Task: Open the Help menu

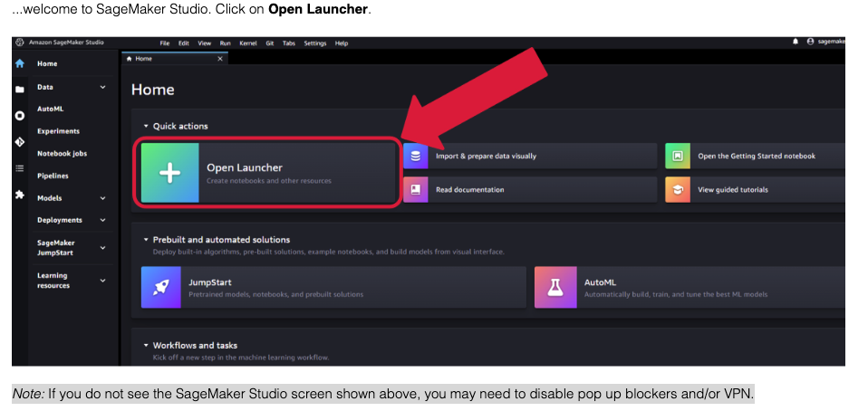Action: click(x=342, y=43)
